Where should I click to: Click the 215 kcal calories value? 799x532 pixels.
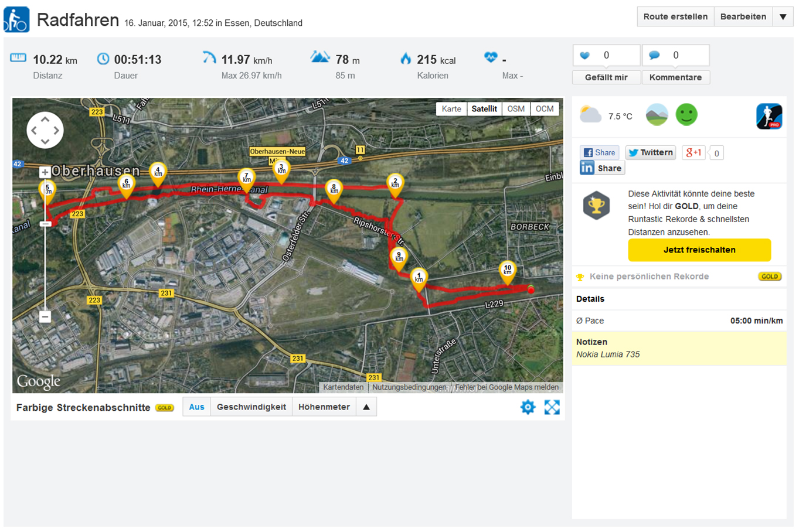[436, 60]
